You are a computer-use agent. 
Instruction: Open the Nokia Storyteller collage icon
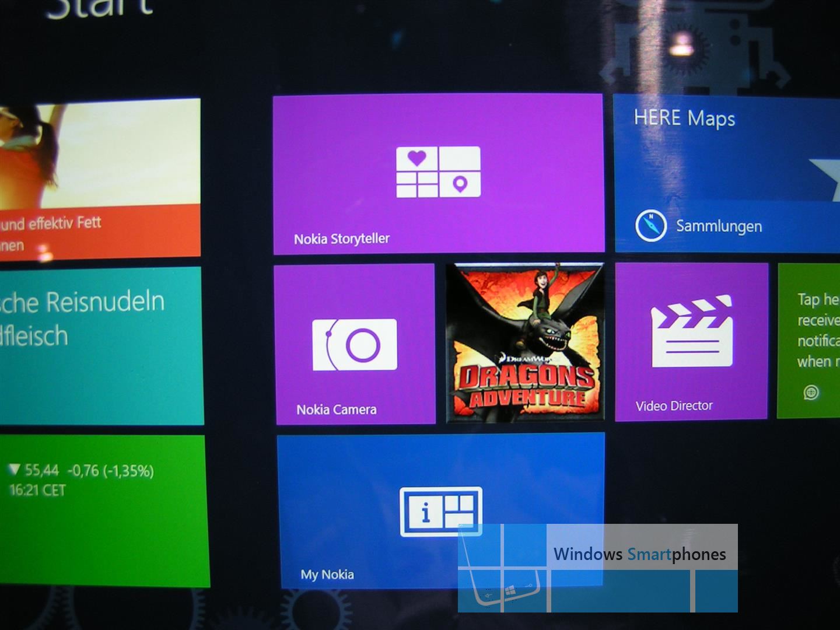tap(439, 172)
